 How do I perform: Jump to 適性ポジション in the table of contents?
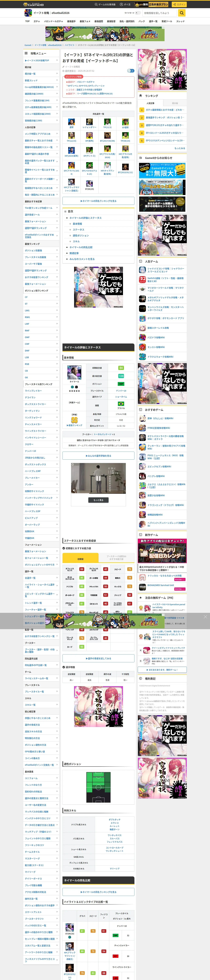pyautogui.click(x=80, y=236)
